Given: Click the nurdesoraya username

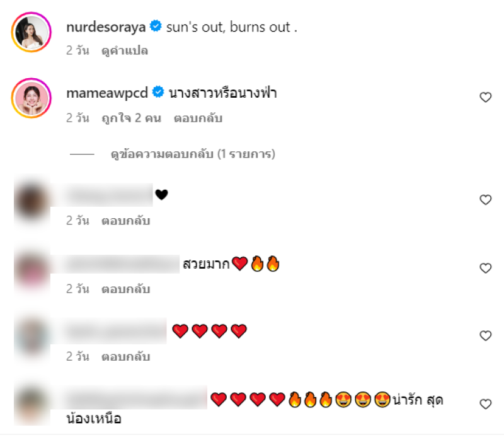Looking at the screenshot, I should tap(106, 27).
